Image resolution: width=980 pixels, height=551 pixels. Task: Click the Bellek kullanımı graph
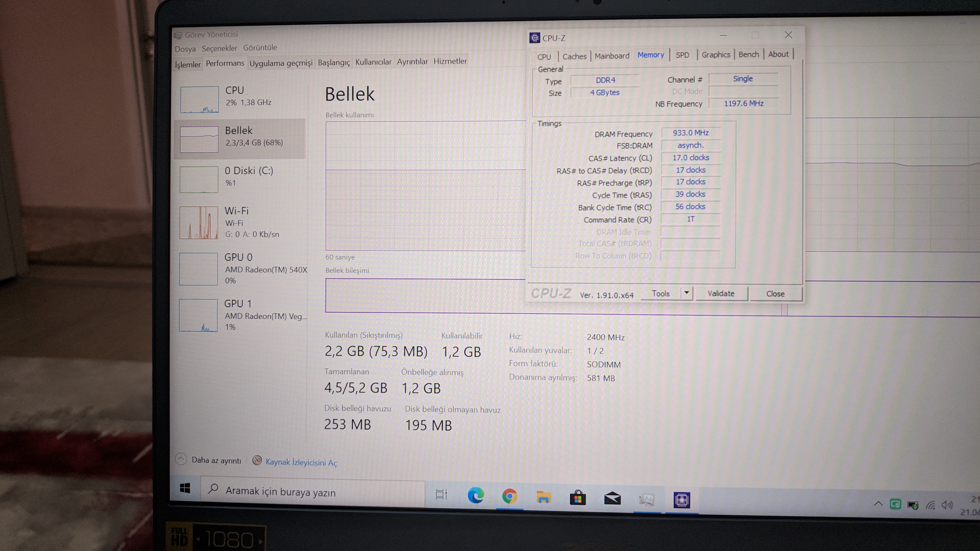click(x=426, y=186)
